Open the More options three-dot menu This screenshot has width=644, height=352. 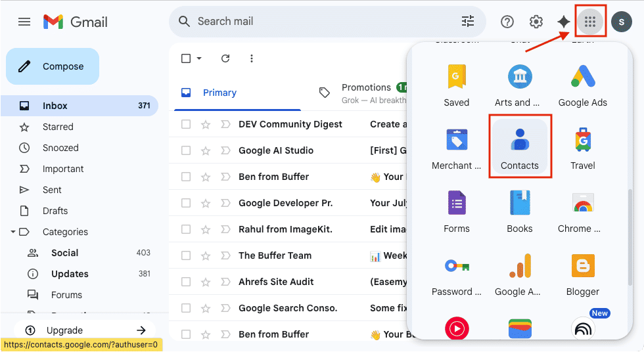point(251,58)
